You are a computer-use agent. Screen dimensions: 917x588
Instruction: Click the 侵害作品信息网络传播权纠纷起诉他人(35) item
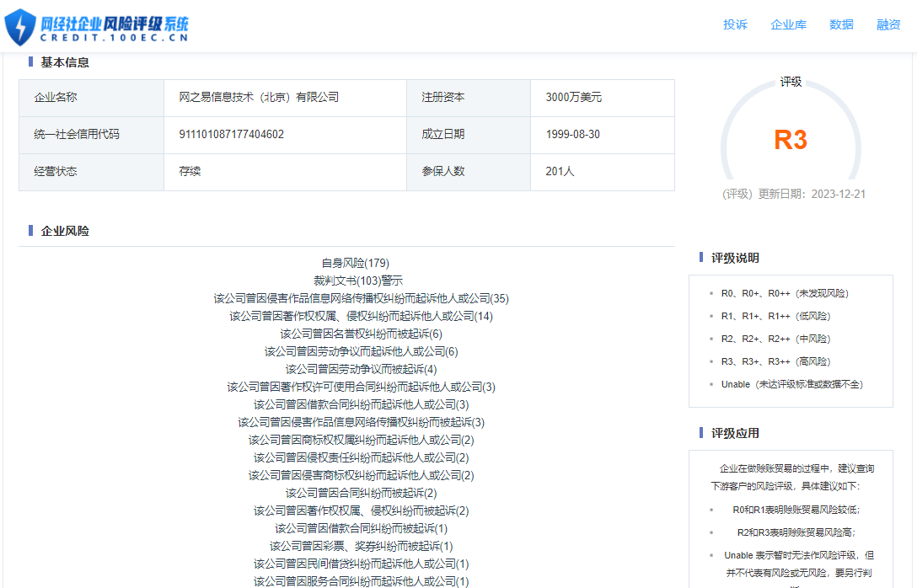[361, 298]
